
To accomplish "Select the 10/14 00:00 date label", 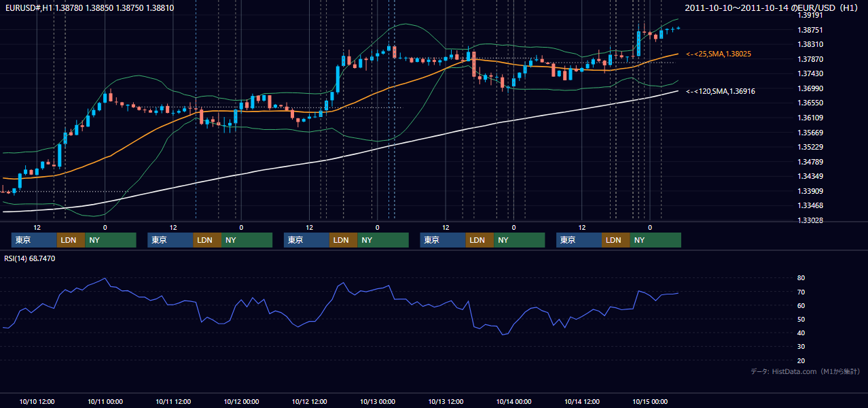I will coord(513,401).
